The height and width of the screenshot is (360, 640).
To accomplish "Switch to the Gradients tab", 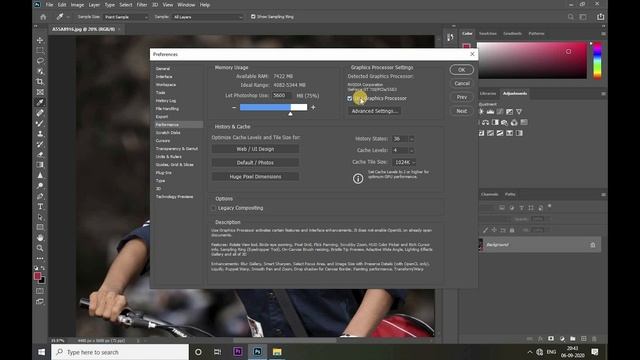I will (512, 33).
